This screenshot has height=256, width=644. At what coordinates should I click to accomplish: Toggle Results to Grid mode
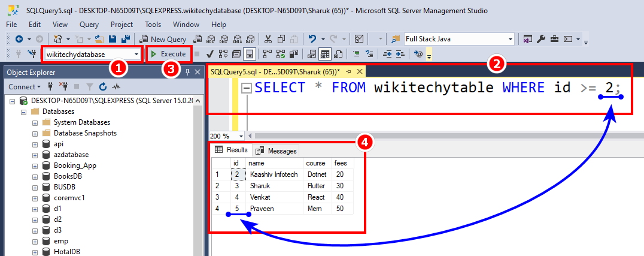326,55
